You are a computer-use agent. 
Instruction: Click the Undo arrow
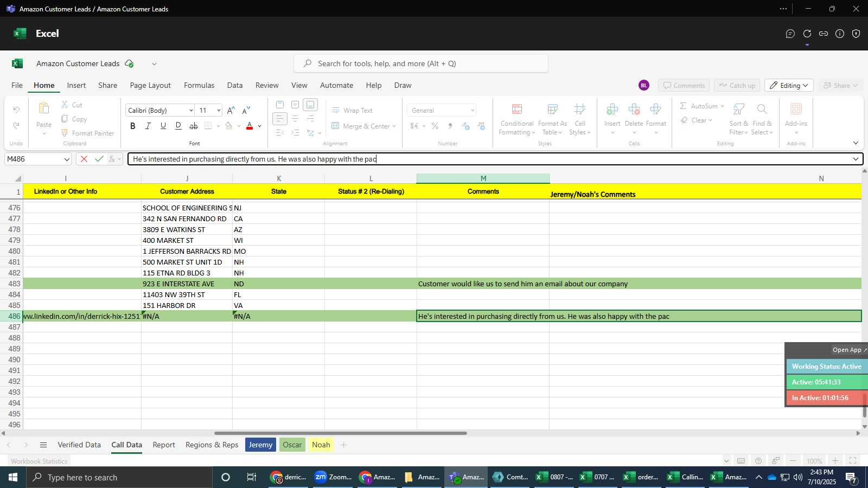(16, 110)
